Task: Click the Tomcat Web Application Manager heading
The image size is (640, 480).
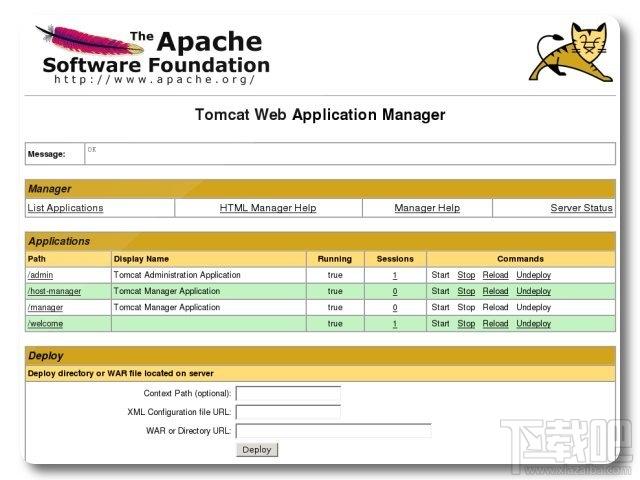Action: point(320,115)
